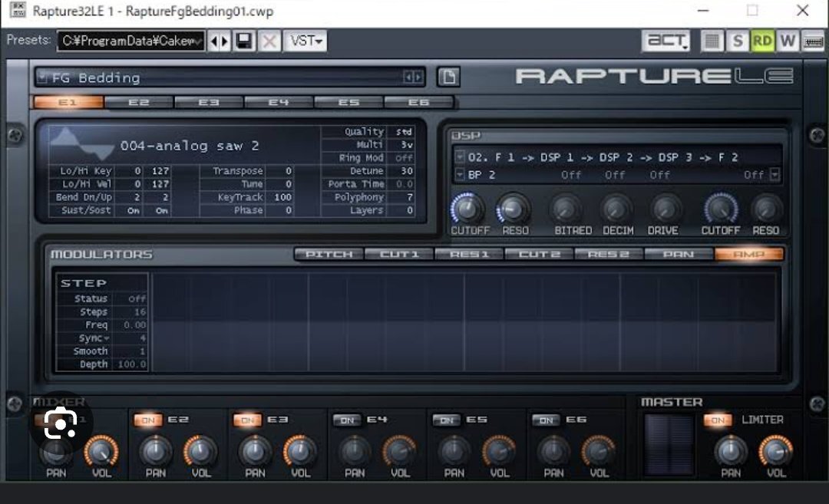Click the KeyTrack value 100

click(x=282, y=197)
